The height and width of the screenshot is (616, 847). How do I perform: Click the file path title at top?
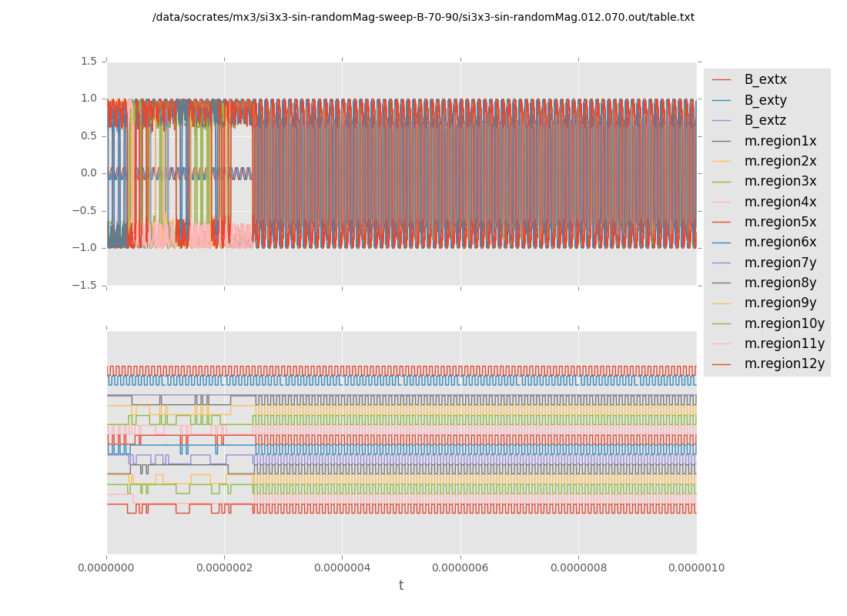[x=423, y=17]
